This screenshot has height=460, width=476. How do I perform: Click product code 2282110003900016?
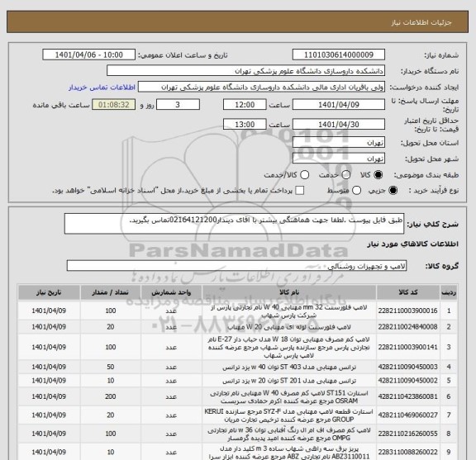pos(407,311)
